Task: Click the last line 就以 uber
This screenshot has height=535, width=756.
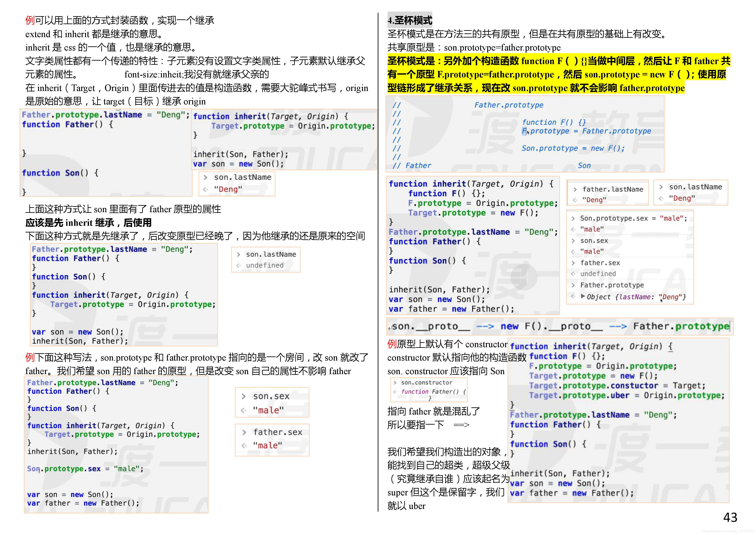Action: coord(406,506)
